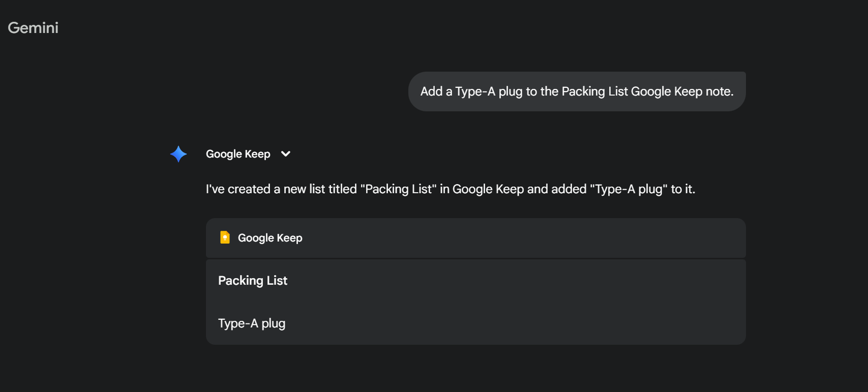Expand the Google Keep extension dropdown chevron
868x392 pixels.
click(285, 154)
